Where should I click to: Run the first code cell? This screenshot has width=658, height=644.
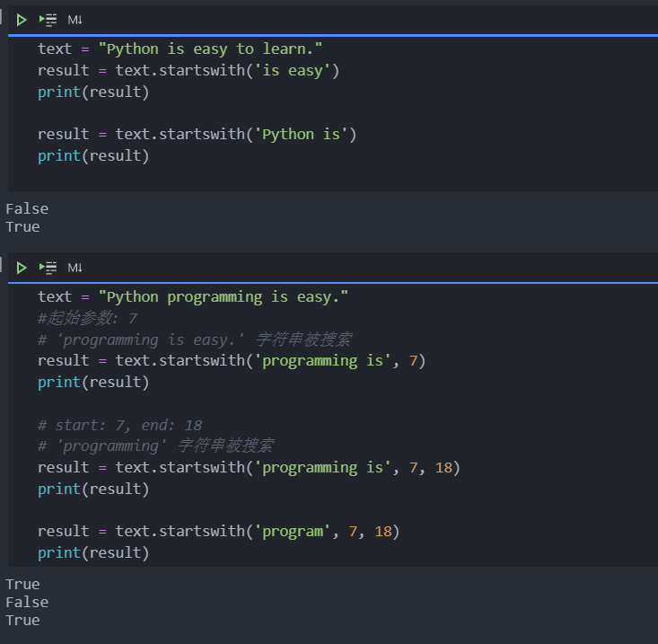22,20
